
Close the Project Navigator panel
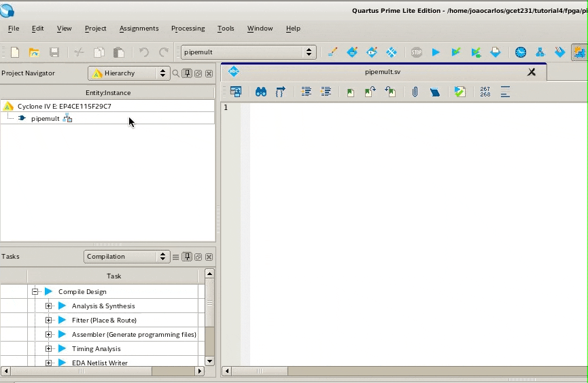[209, 73]
